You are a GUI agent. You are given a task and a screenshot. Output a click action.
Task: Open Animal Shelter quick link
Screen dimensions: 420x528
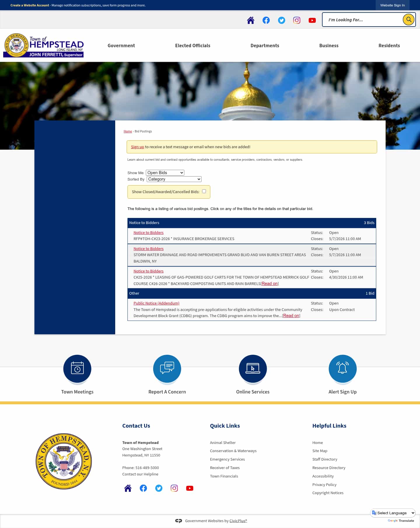[223, 443]
